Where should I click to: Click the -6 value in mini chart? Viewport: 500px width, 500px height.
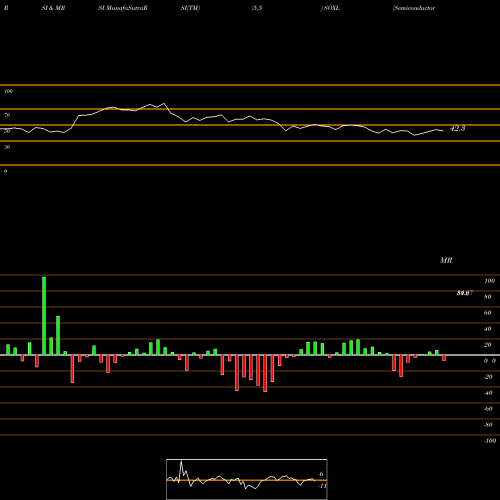pyautogui.click(x=320, y=474)
